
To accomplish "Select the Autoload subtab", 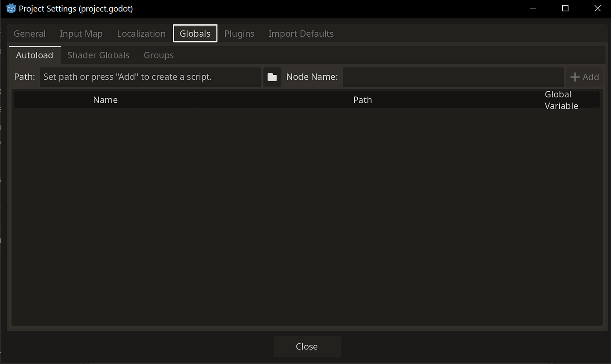I will click(x=34, y=55).
